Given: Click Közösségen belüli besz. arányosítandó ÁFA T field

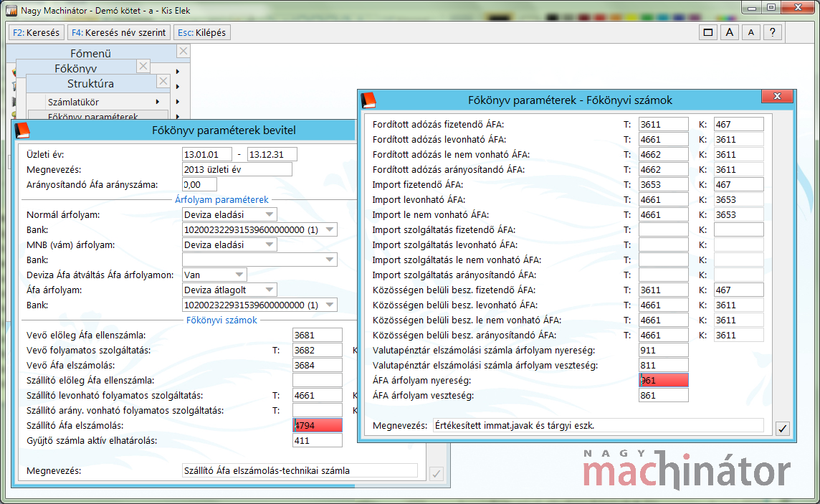Looking at the screenshot, I should click(x=664, y=335).
